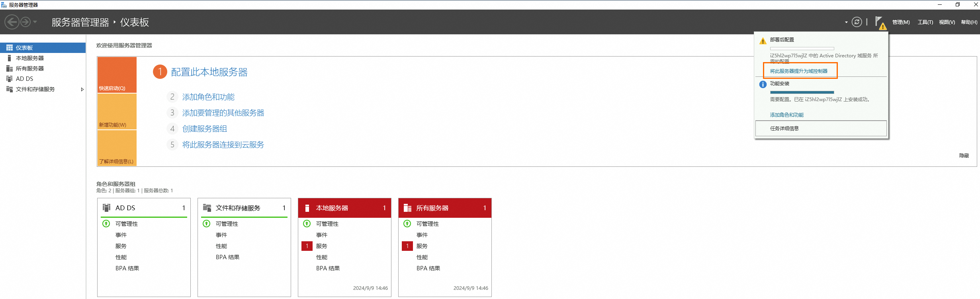
Task: Select 仪表板 in the sidebar
Action: [43, 48]
